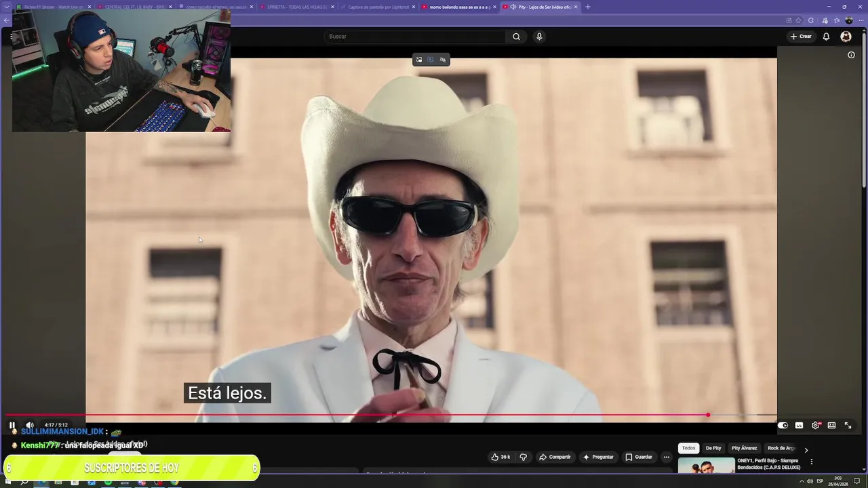Open the ONEY1, Perfil Bajo video title

[769, 464]
